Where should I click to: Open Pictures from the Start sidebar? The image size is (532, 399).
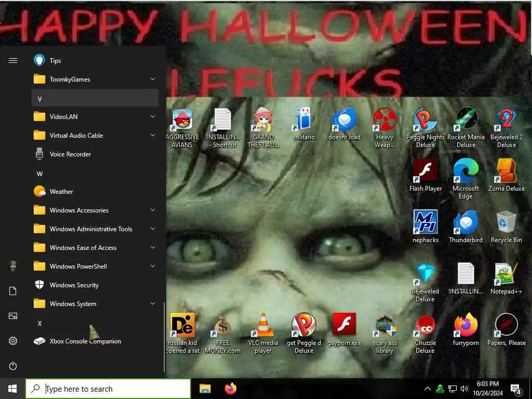[13, 316]
